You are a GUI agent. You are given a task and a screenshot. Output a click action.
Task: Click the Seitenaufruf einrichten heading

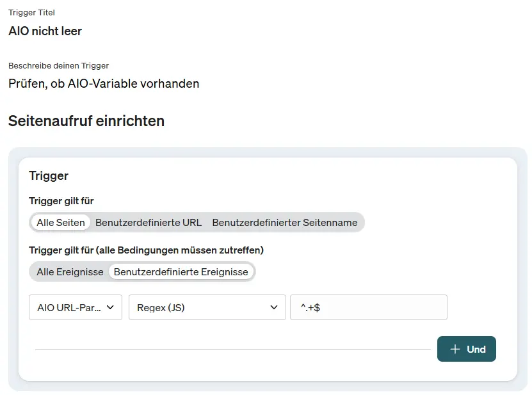(x=86, y=121)
